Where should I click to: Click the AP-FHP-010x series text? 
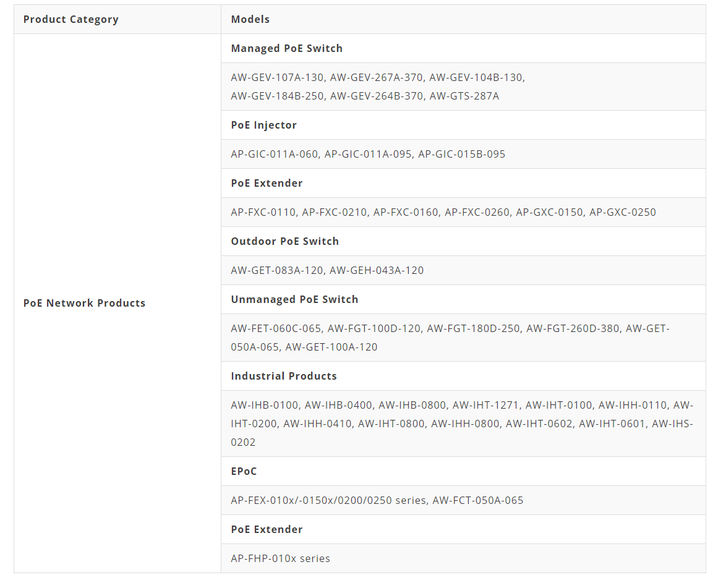pyautogui.click(x=280, y=558)
